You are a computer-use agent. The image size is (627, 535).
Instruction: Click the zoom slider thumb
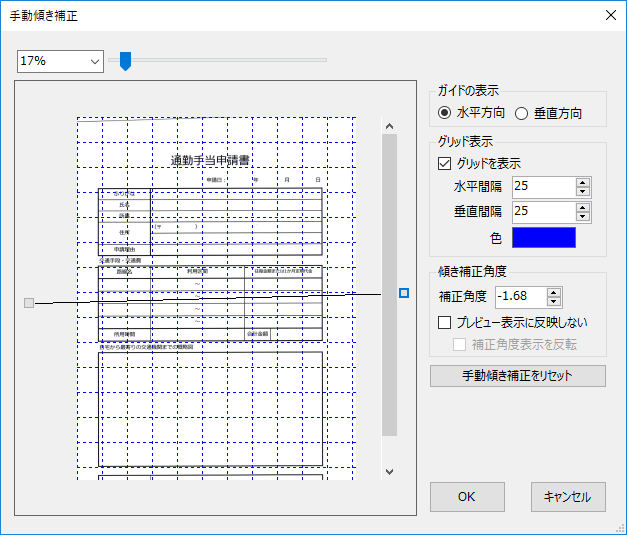click(126, 61)
